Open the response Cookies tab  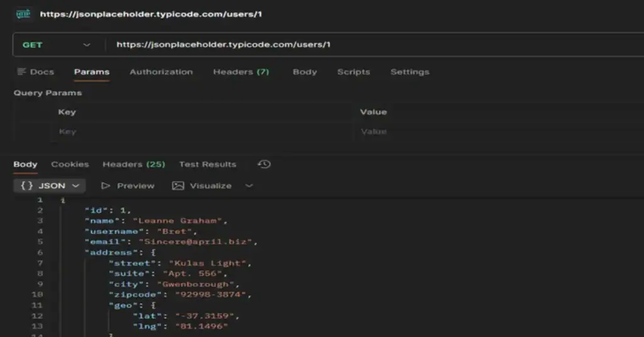click(70, 164)
